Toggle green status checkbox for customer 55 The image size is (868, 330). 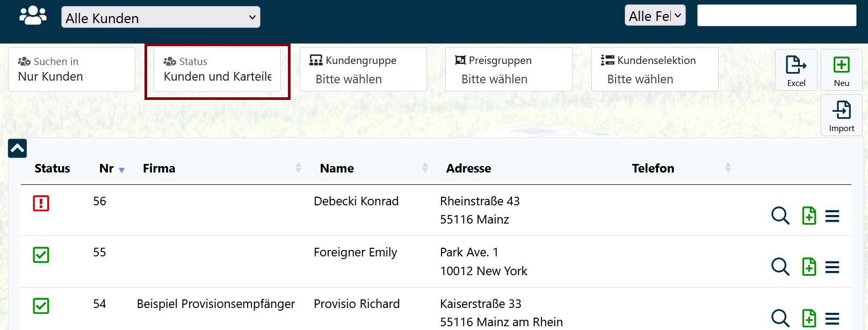41,255
